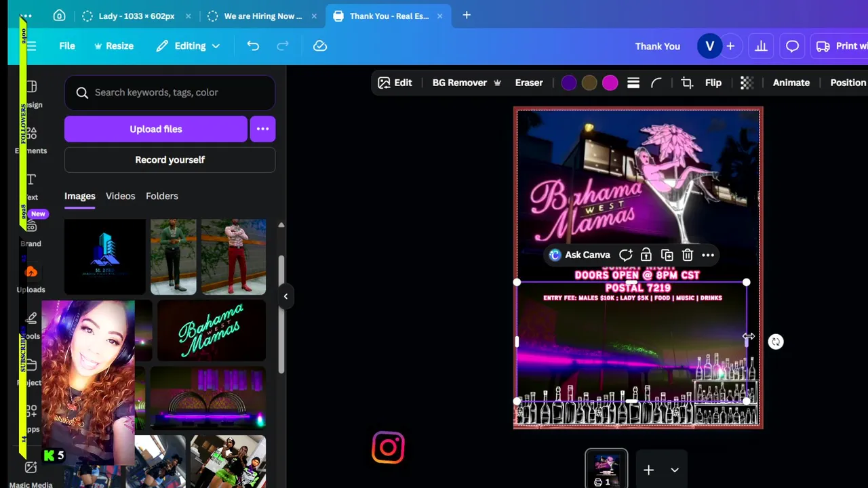Image resolution: width=868 pixels, height=488 pixels.
Task: Click the rotate handle beside the image
Action: click(x=776, y=342)
